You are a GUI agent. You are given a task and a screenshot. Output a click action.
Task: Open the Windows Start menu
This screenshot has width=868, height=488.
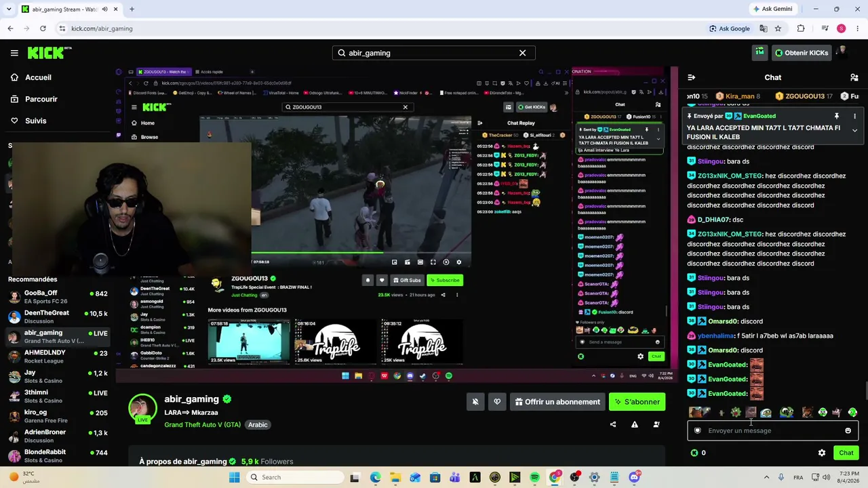pyautogui.click(x=234, y=477)
